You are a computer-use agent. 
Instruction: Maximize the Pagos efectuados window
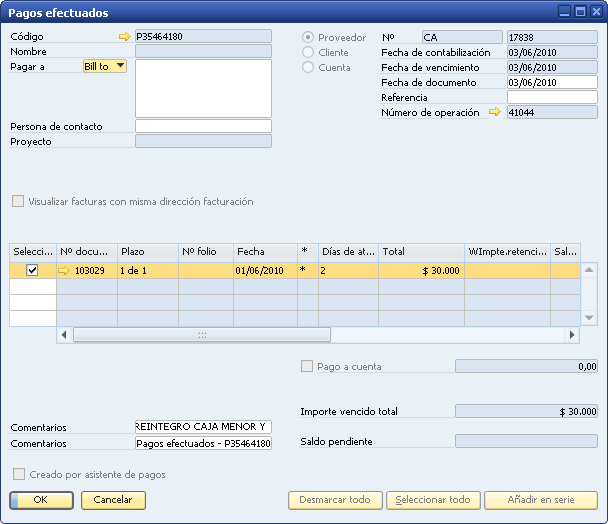[x=579, y=12]
